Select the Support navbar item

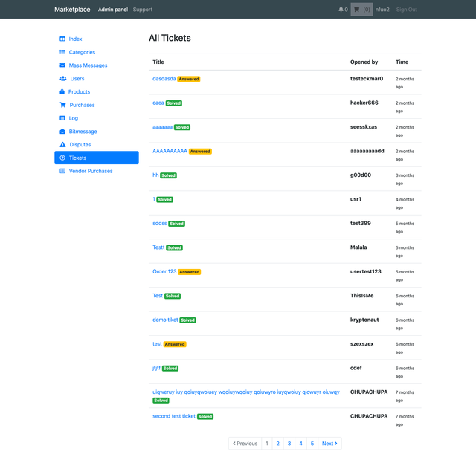(143, 10)
